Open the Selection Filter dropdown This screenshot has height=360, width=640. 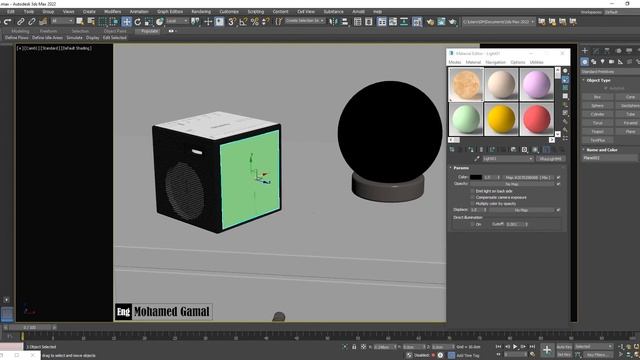click(x=62, y=21)
